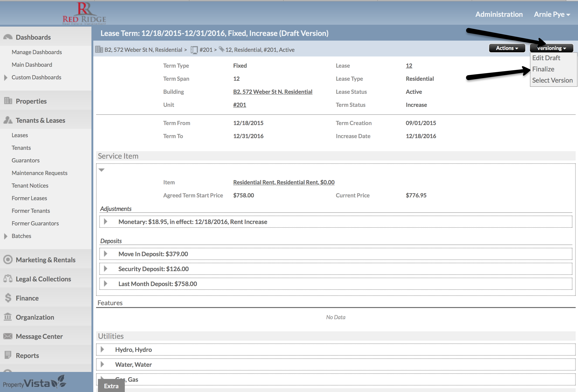The image size is (578, 392).
Task: Open the Actions dropdown button
Action: point(507,48)
